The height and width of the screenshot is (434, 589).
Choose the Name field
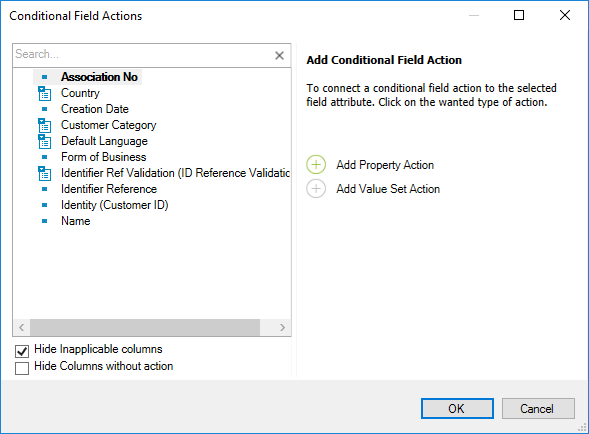pyautogui.click(x=76, y=221)
